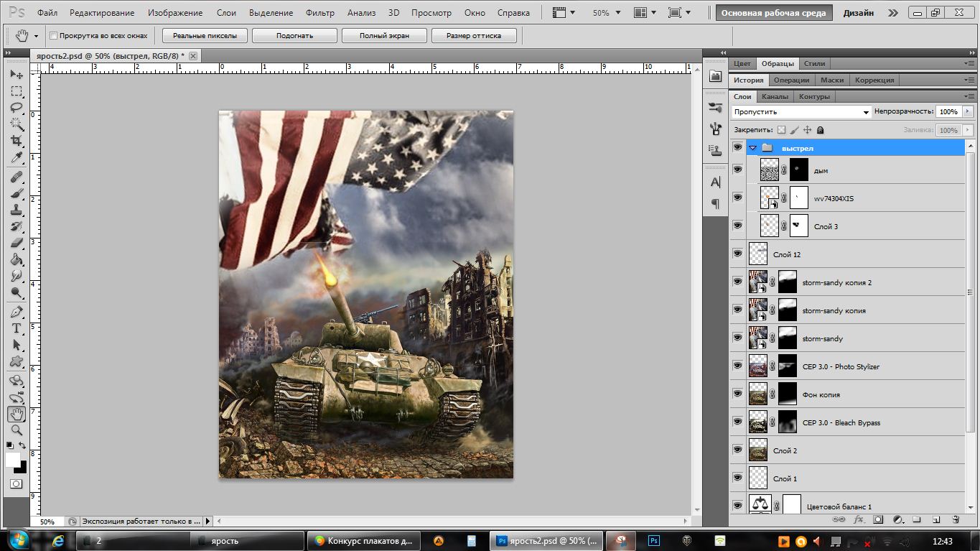
Task: Select the Zoom tool
Action: pyautogui.click(x=17, y=430)
